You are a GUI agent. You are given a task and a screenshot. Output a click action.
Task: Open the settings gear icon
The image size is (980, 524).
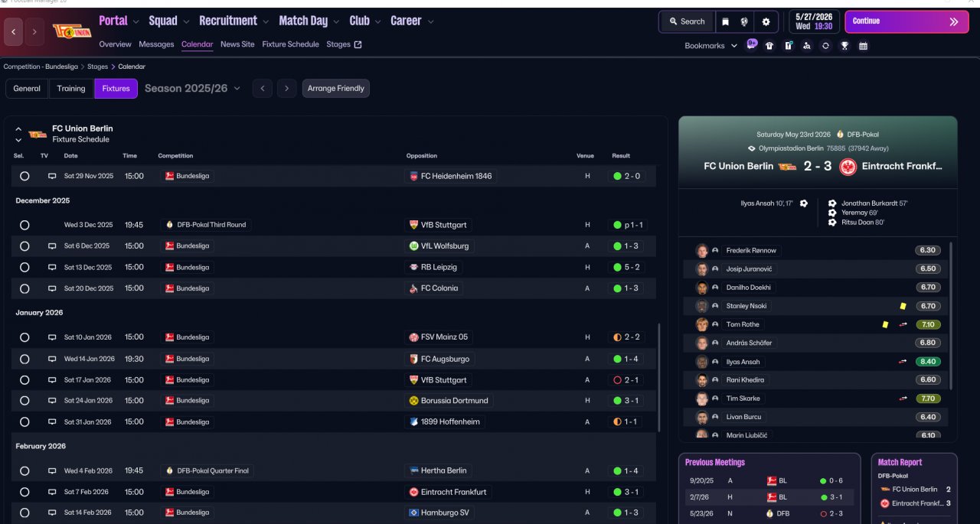[766, 21]
